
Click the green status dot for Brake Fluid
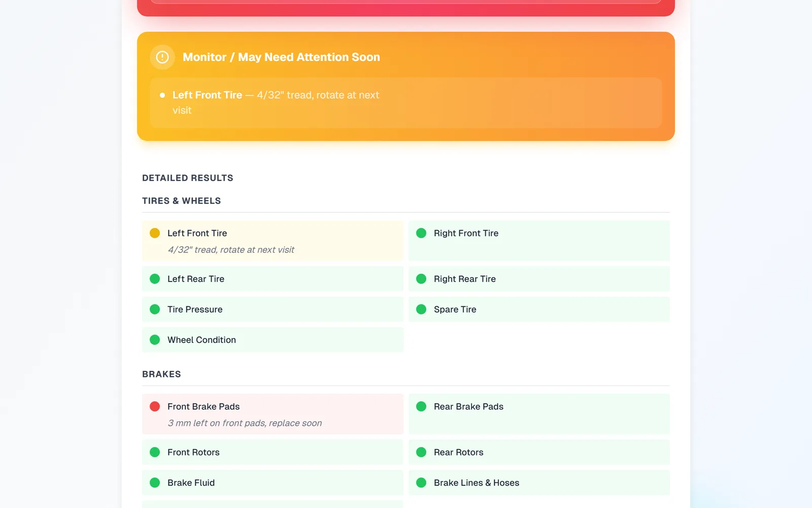pos(155,483)
